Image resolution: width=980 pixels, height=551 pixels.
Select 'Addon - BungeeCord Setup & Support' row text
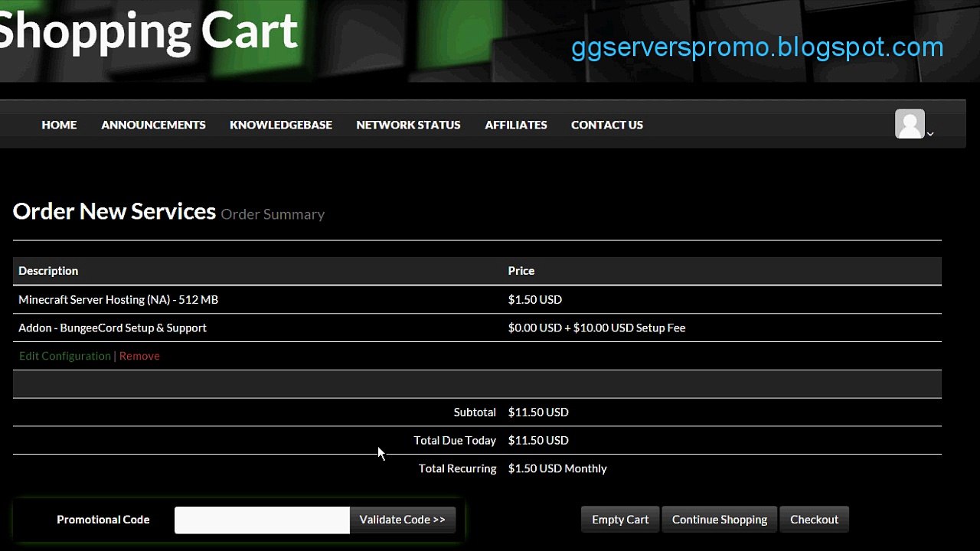113,328
